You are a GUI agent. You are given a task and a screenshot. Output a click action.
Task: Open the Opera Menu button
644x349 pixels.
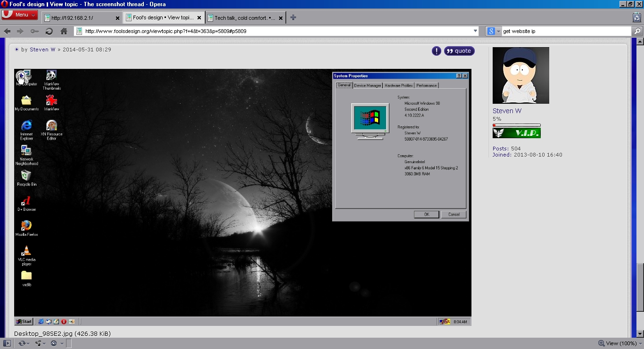(19, 15)
